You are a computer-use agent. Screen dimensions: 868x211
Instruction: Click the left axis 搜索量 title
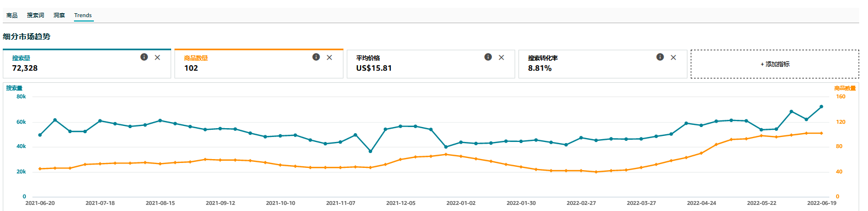(14, 88)
